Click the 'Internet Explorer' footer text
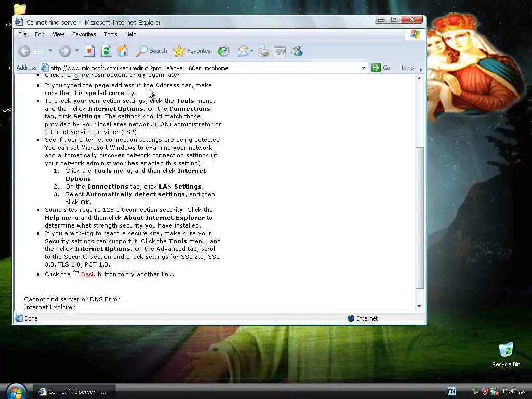The height and width of the screenshot is (399, 532). click(x=49, y=307)
